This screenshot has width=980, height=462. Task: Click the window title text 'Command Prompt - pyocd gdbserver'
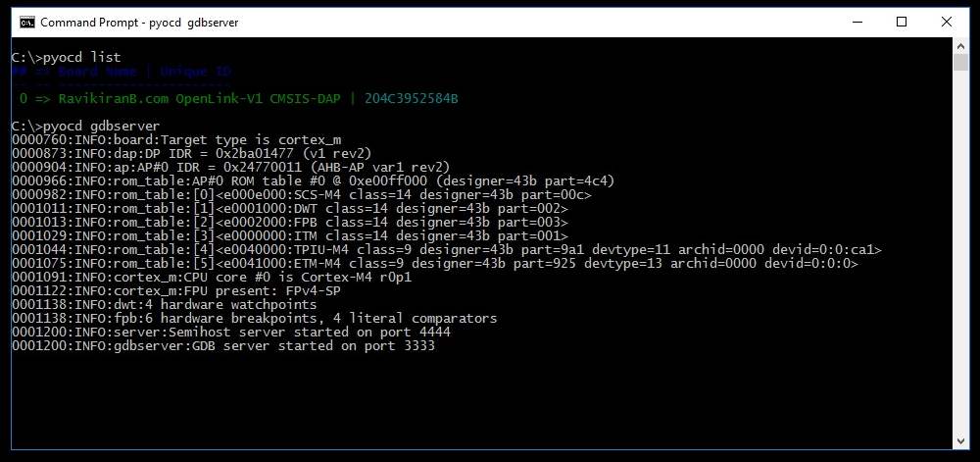coord(138,22)
